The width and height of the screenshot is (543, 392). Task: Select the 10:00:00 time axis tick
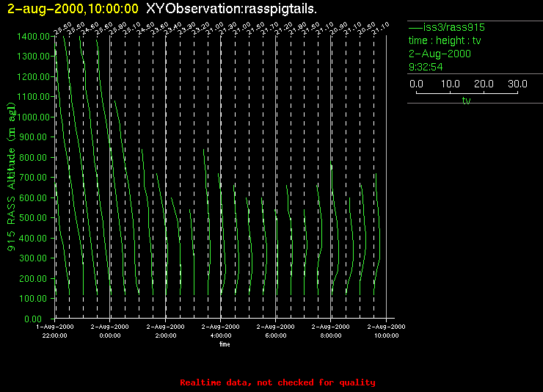pyautogui.click(x=387, y=334)
